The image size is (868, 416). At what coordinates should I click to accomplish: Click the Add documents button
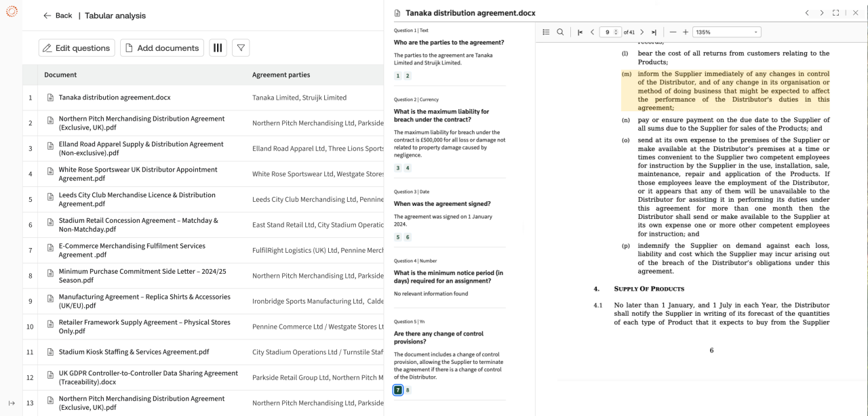tap(162, 48)
